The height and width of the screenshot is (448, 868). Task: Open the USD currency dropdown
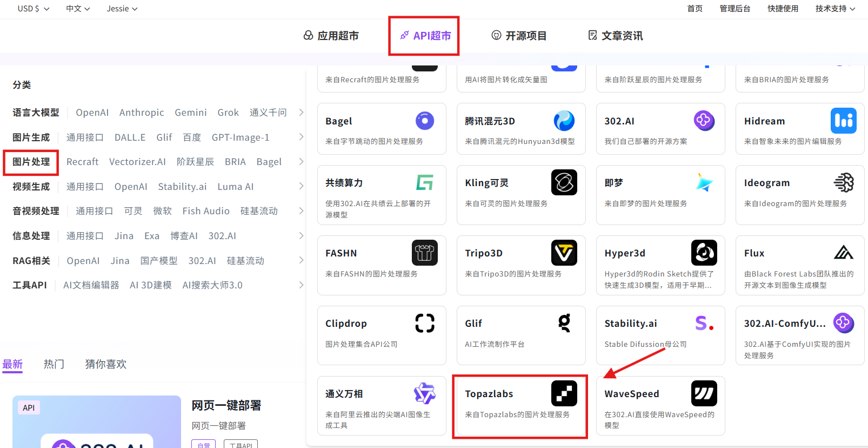click(x=33, y=9)
